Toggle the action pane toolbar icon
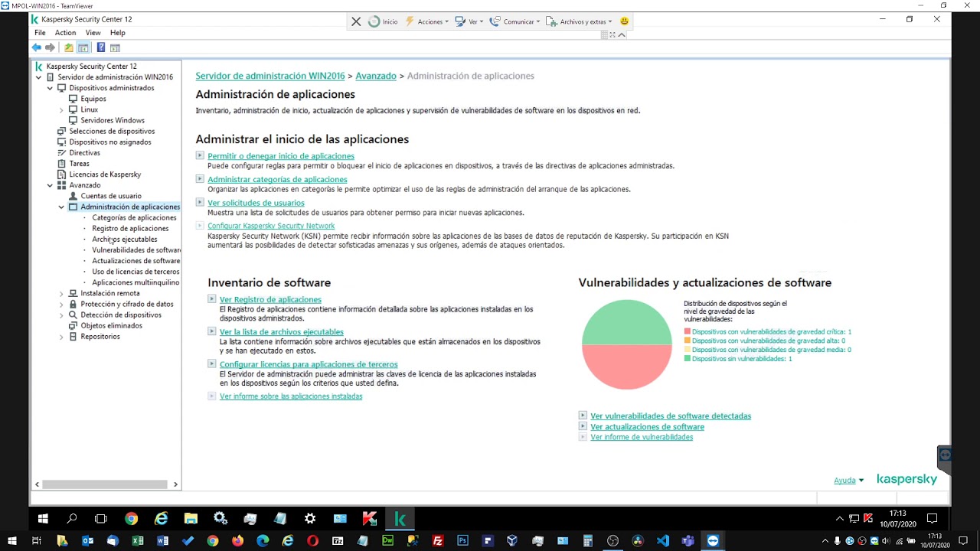The width and height of the screenshot is (980, 551). pyautogui.click(x=115, y=47)
